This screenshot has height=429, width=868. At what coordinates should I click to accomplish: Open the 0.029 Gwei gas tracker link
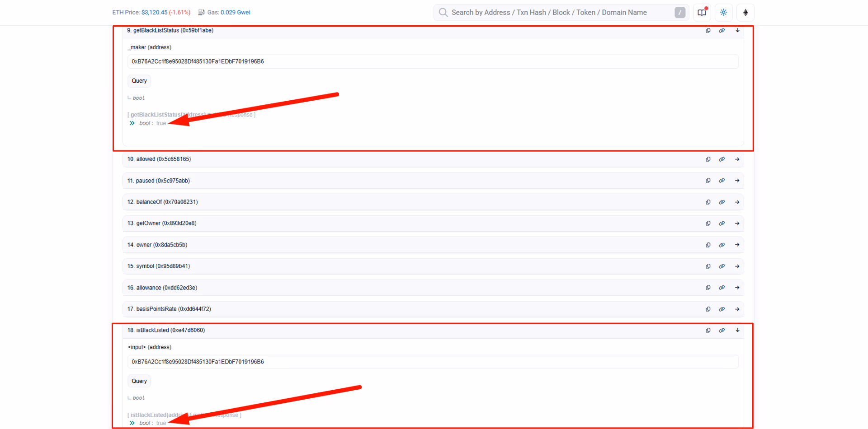(235, 13)
